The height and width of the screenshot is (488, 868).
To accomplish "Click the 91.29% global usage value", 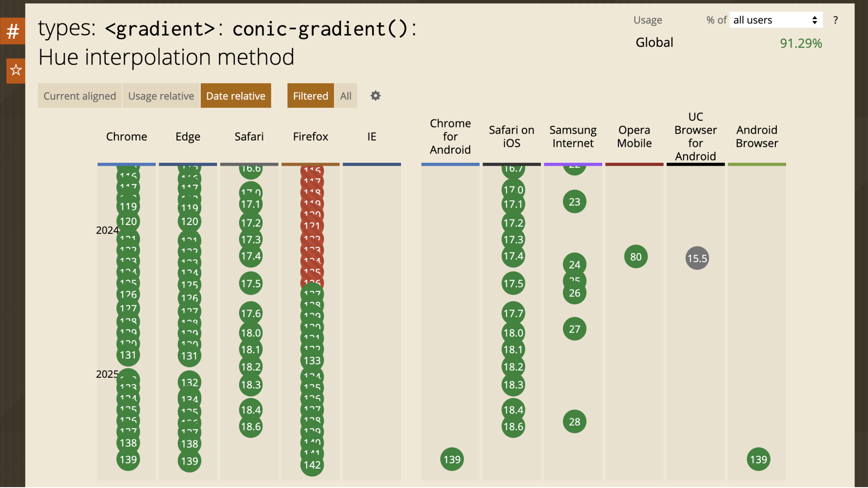I will [x=801, y=43].
